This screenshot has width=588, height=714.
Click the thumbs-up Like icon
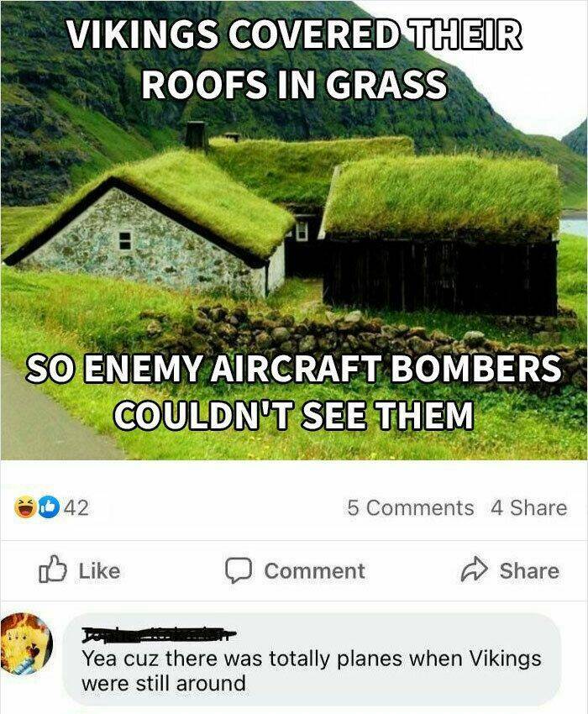tap(53, 570)
